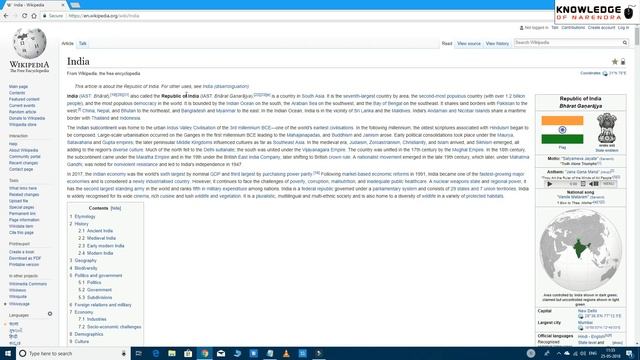Play the national anthem audio
Screen dimensions: 640x360
[x=550, y=184]
